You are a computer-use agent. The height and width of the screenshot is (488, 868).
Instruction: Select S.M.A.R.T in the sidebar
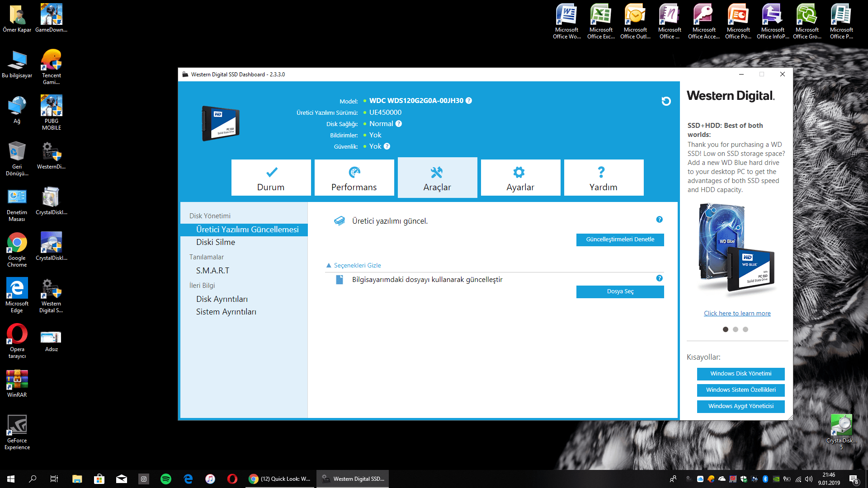click(x=212, y=271)
